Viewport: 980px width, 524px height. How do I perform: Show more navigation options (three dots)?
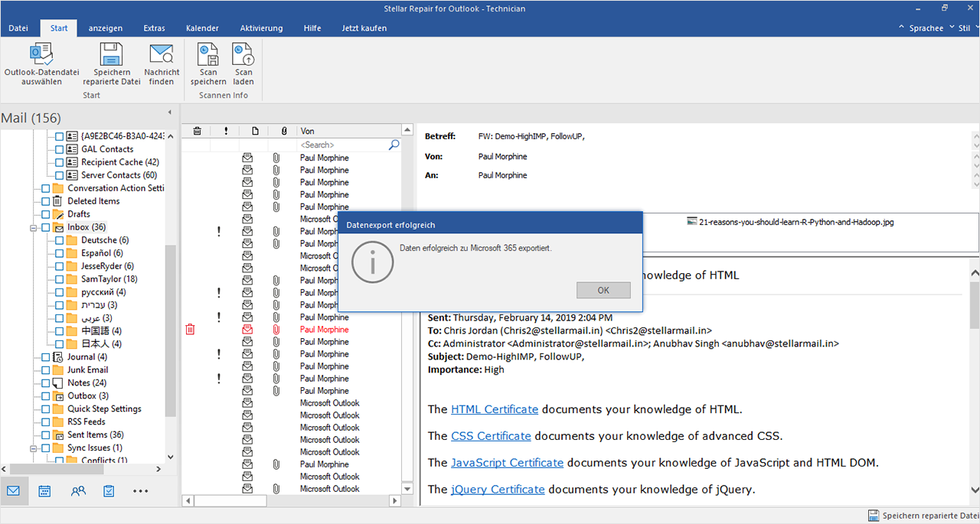tap(141, 491)
